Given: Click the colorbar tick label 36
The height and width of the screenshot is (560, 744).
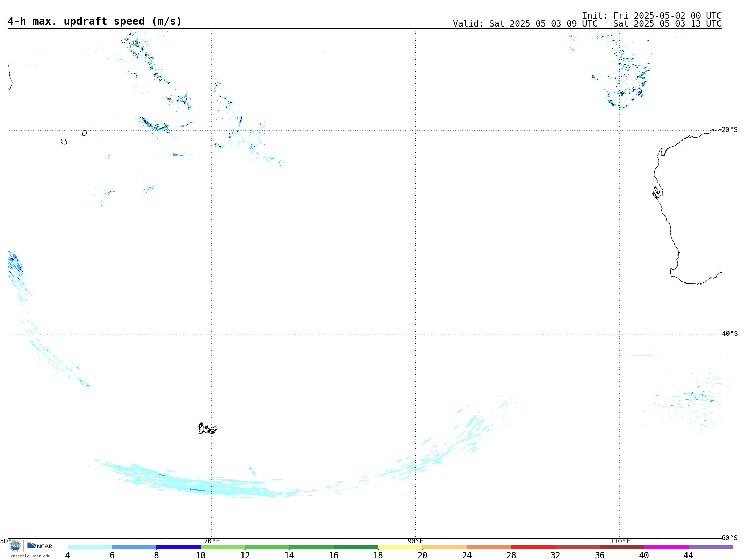Looking at the screenshot, I should 600,555.
